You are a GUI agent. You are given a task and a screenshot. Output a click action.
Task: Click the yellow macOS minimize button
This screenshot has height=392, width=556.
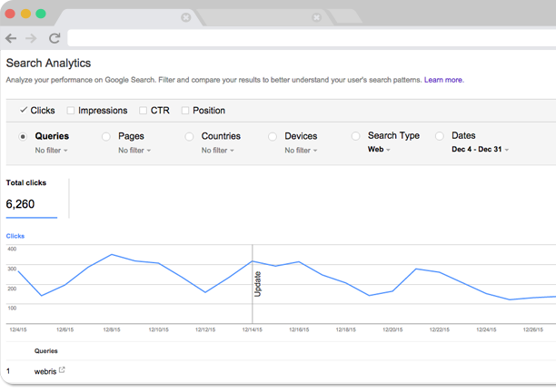coord(27,15)
